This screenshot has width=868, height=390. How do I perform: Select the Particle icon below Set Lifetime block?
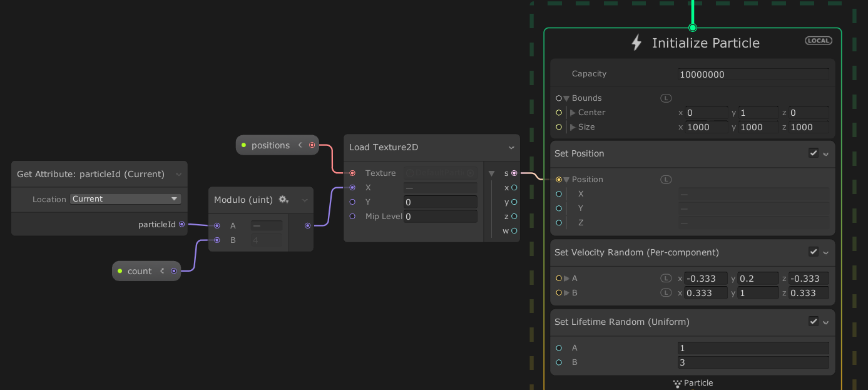click(x=677, y=383)
